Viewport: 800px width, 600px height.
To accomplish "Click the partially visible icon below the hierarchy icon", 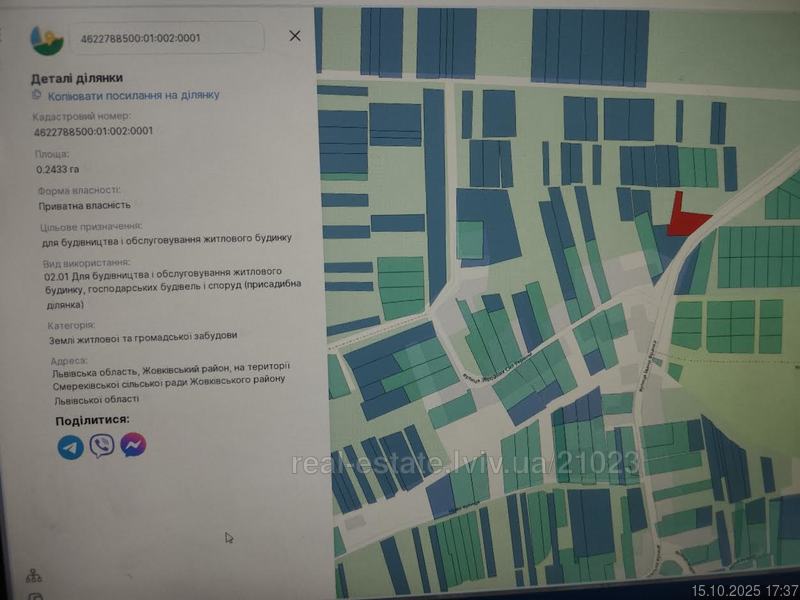I will [x=36, y=596].
